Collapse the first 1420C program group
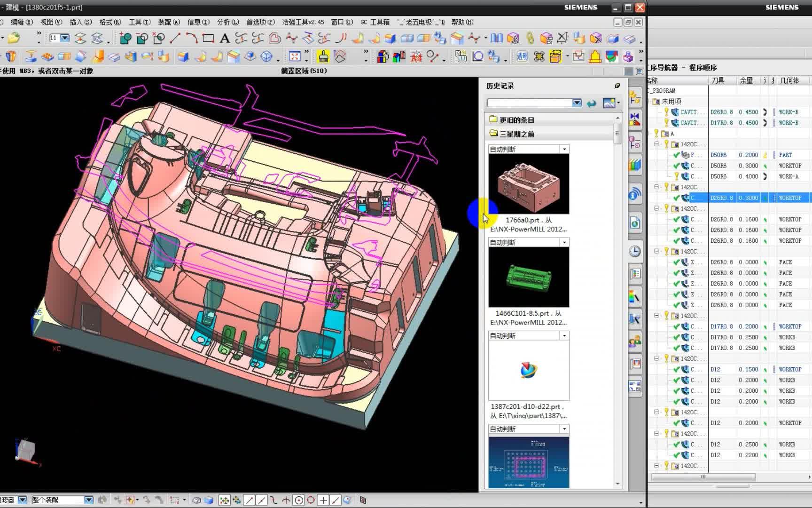This screenshot has width=812, height=508. (x=656, y=144)
